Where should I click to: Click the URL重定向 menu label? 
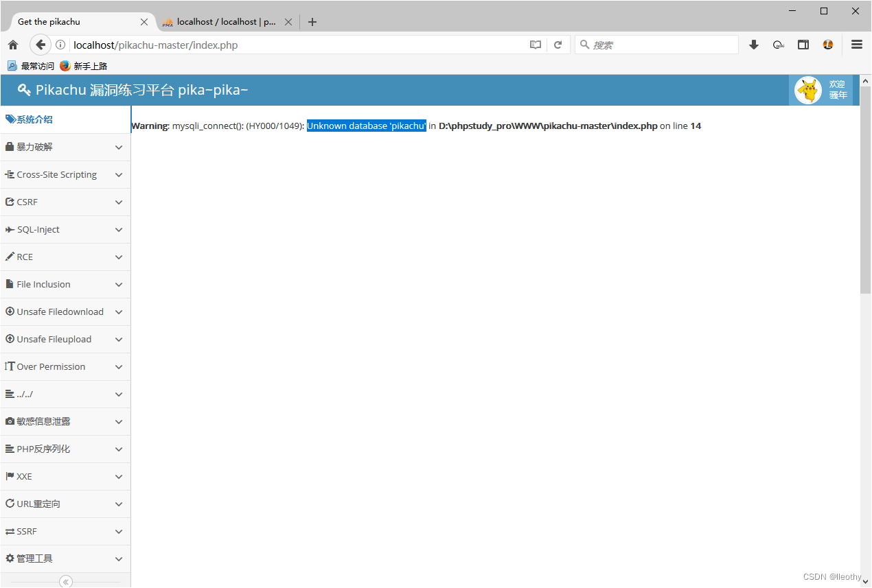(x=39, y=504)
